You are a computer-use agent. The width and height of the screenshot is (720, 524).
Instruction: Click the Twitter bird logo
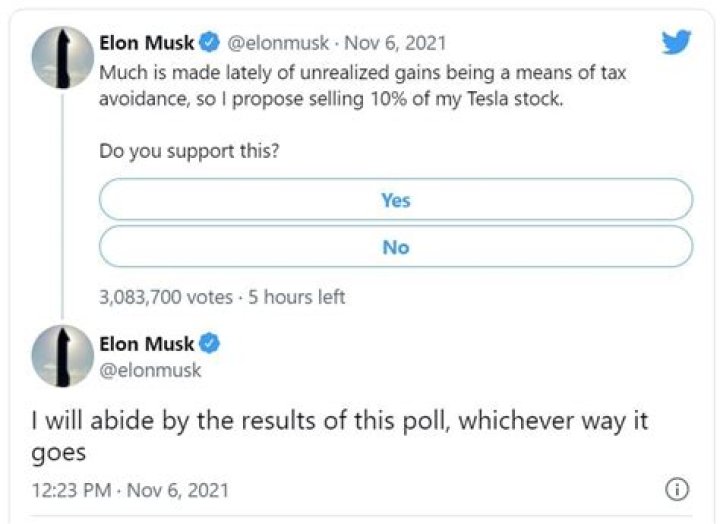(676, 42)
